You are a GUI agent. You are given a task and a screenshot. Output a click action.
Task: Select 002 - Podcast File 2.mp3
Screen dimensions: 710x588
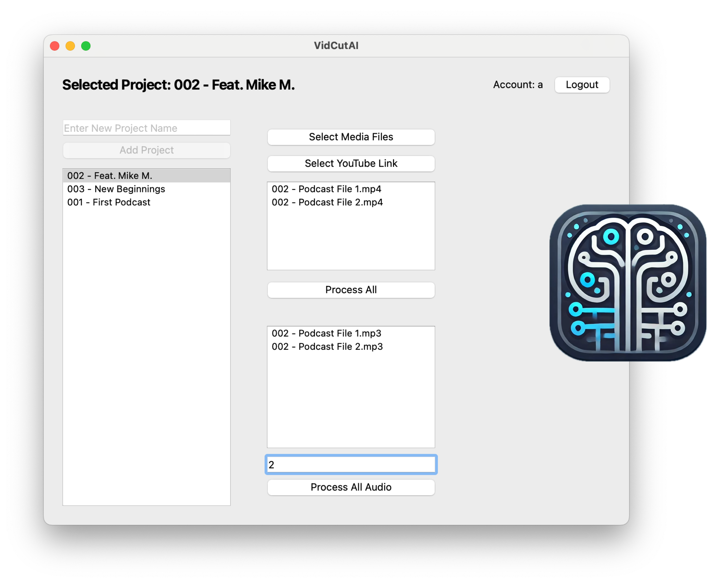327,346
